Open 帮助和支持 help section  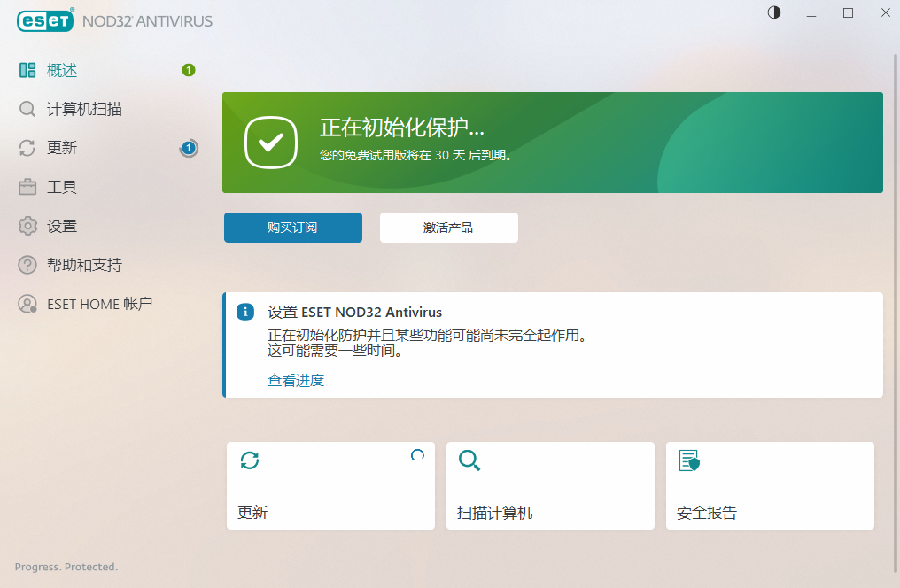pos(84,265)
